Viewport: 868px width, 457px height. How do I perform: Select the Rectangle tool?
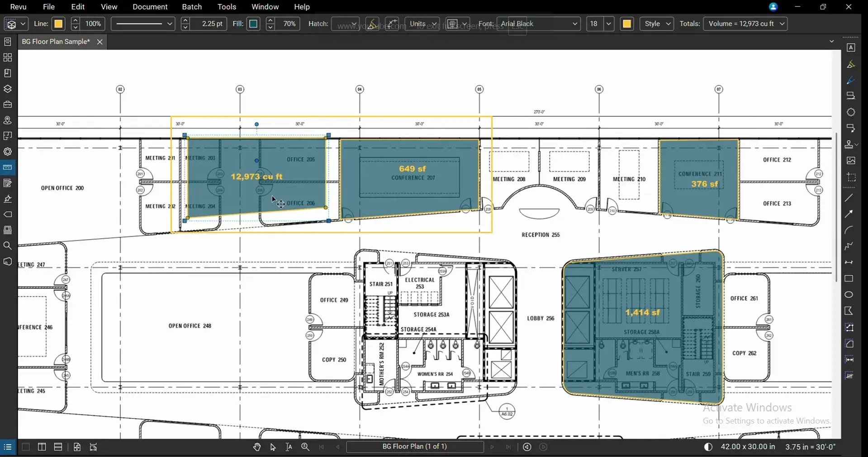[849, 278]
